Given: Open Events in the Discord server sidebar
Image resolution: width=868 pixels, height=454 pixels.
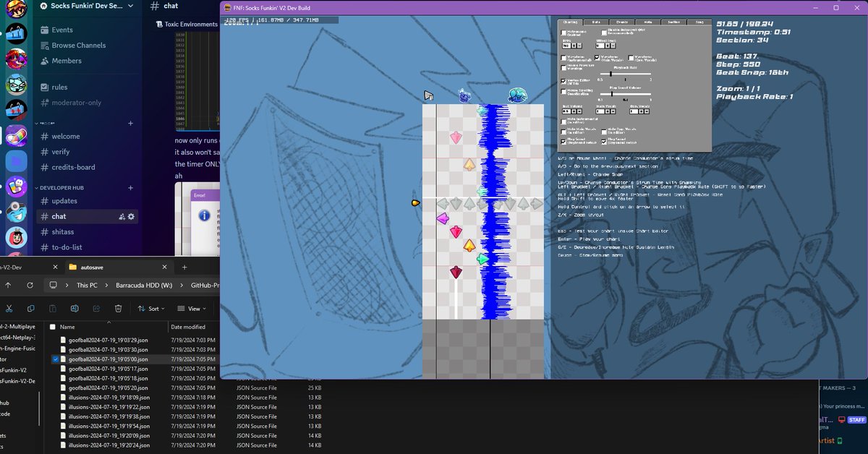Looking at the screenshot, I should point(62,30).
